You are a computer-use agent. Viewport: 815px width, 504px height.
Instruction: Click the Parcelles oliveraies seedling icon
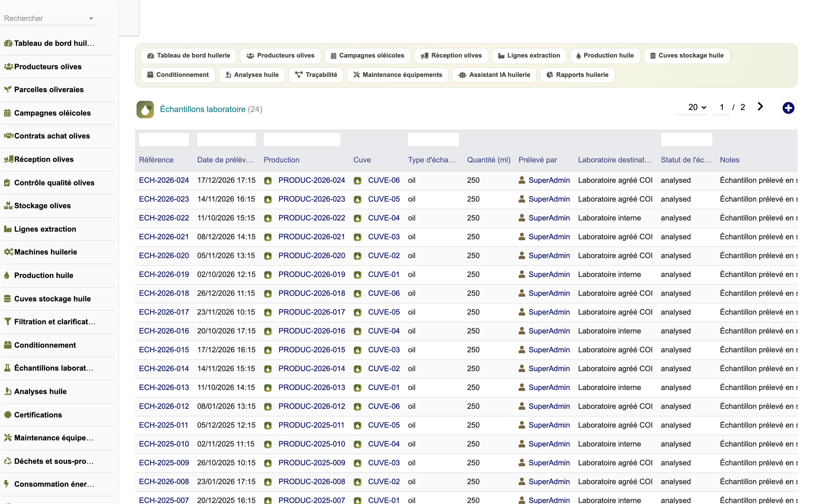(x=8, y=90)
